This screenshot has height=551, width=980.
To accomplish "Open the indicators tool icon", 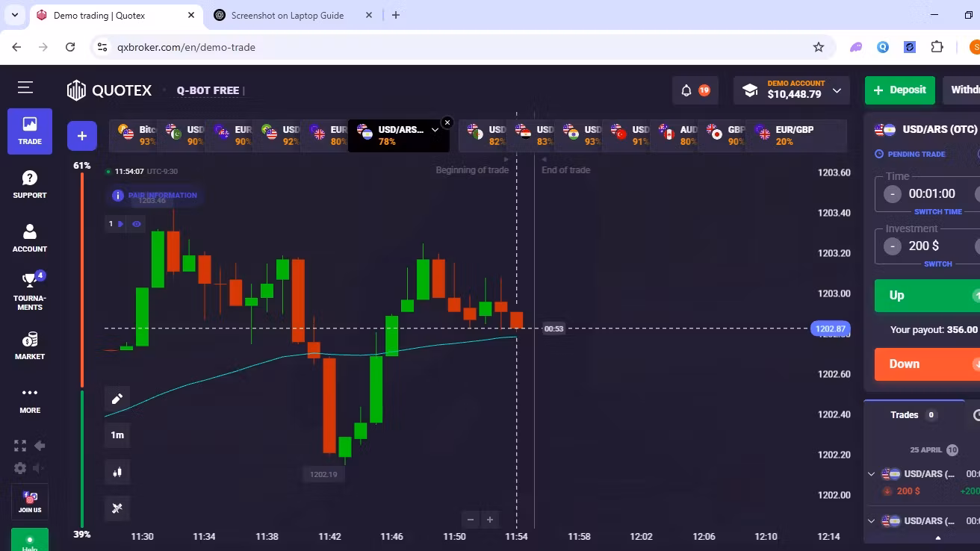I will click(x=117, y=508).
